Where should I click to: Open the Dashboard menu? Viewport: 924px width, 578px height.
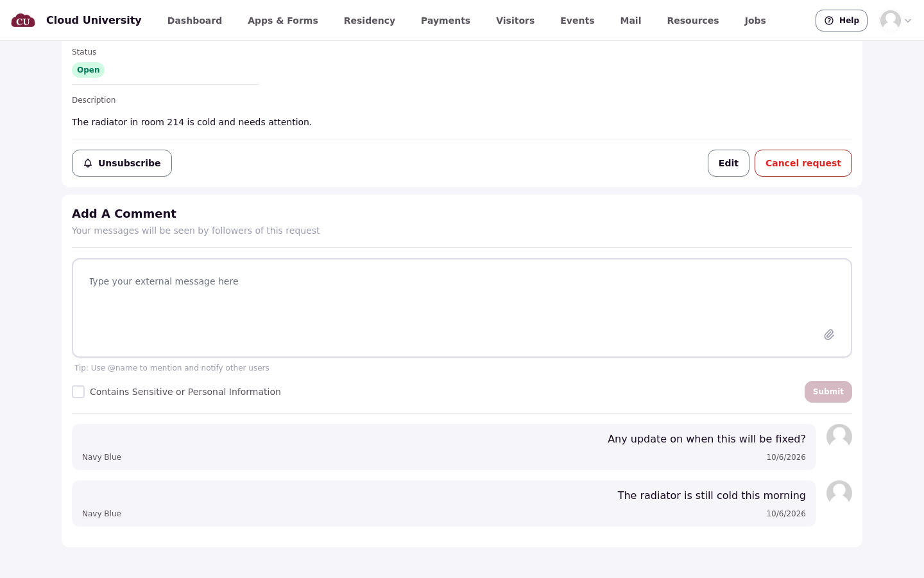click(194, 21)
